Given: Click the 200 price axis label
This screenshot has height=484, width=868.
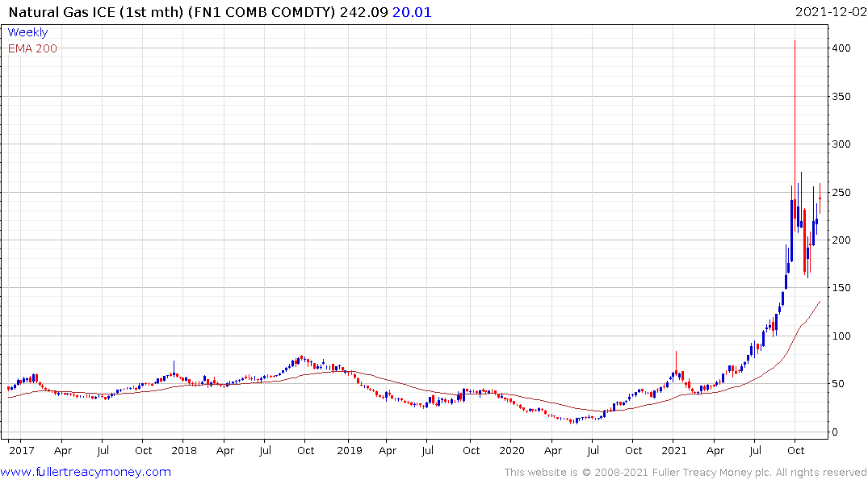Looking at the screenshot, I should (841, 240).
